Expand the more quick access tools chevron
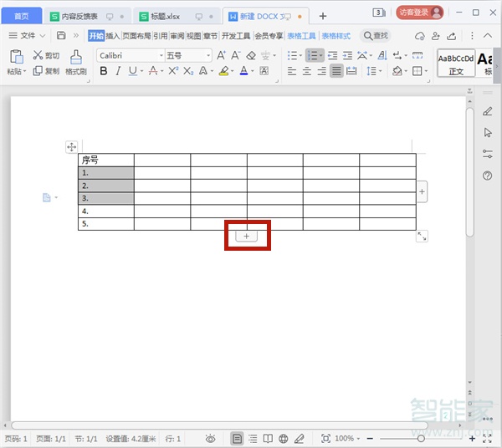The width and height of the screenshot is (502, 448). click(76, 35)
